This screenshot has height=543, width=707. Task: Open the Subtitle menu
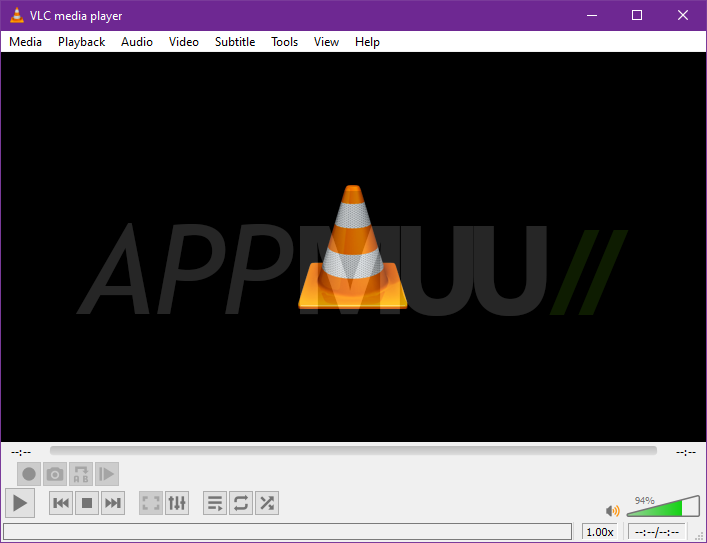235,42
